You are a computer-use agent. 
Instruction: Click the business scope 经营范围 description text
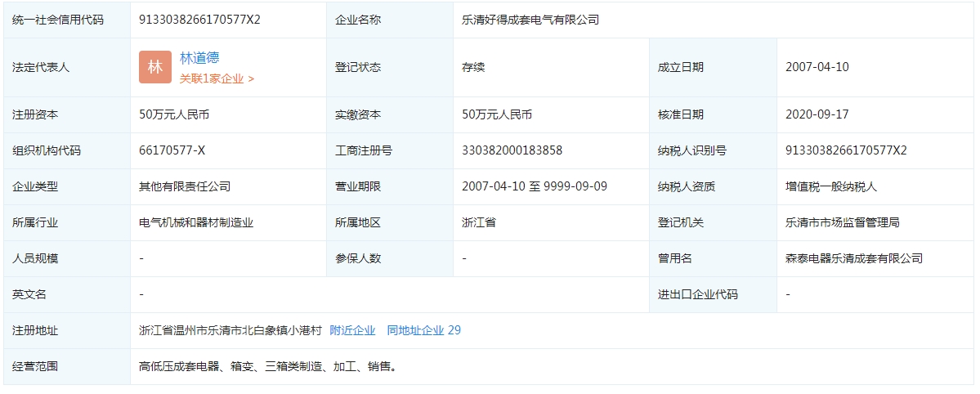(268, 366)
